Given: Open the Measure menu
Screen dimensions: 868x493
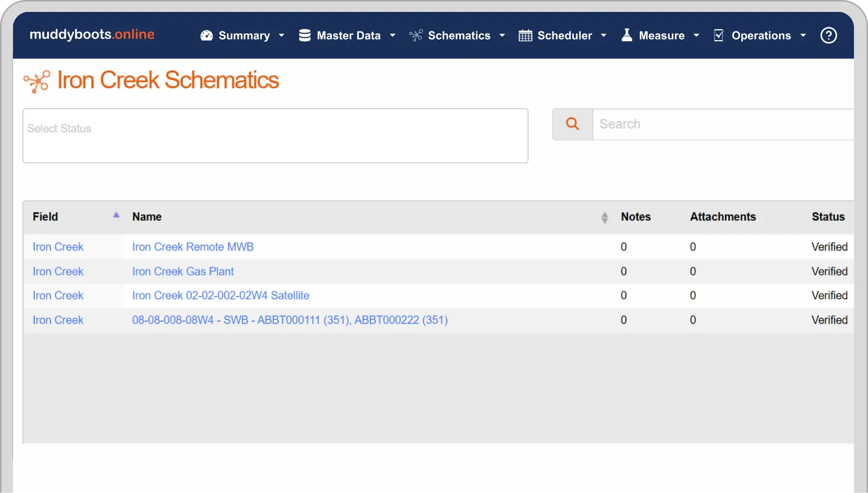Looking at the screenshot, I should pos(661,36).
